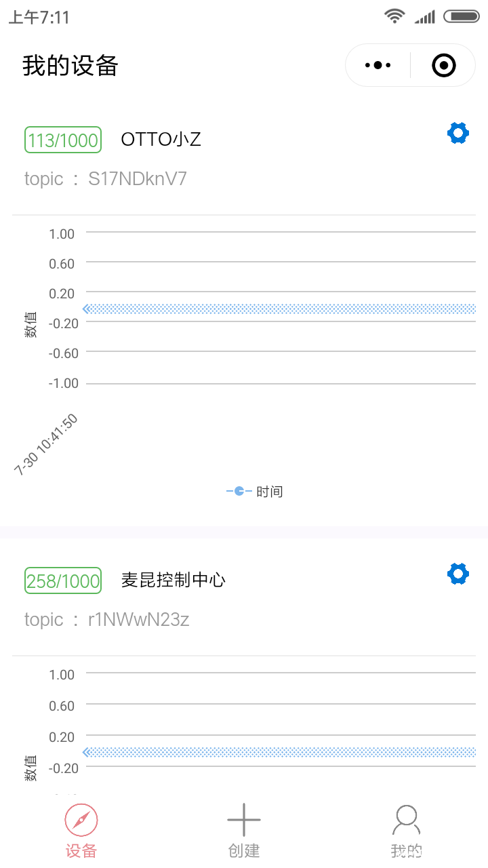Switch to the 创建 tab

click(244, 850)
